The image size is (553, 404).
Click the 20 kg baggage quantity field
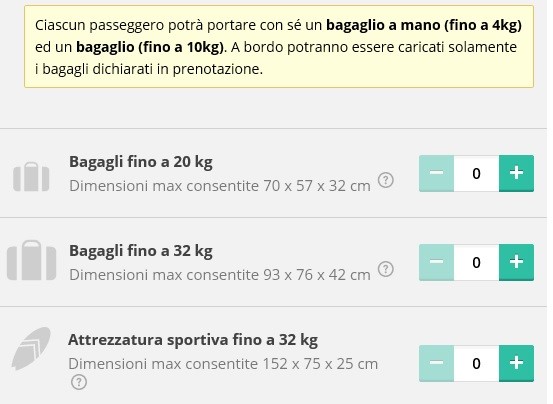coord(476,173)
